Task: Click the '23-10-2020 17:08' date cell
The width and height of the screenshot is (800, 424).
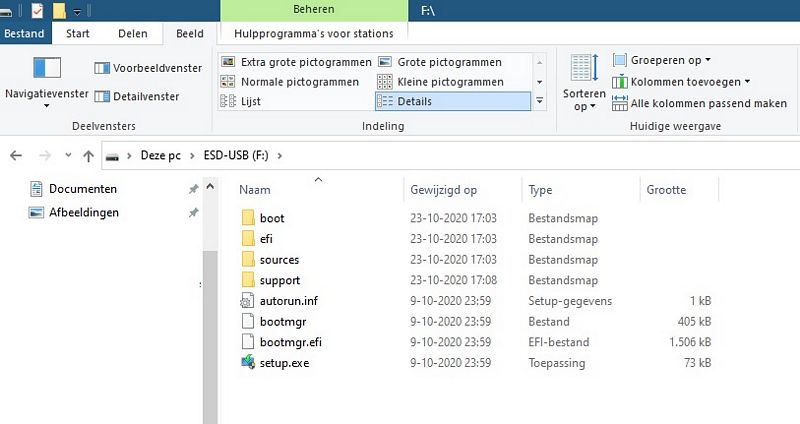Action: [454, 280]
